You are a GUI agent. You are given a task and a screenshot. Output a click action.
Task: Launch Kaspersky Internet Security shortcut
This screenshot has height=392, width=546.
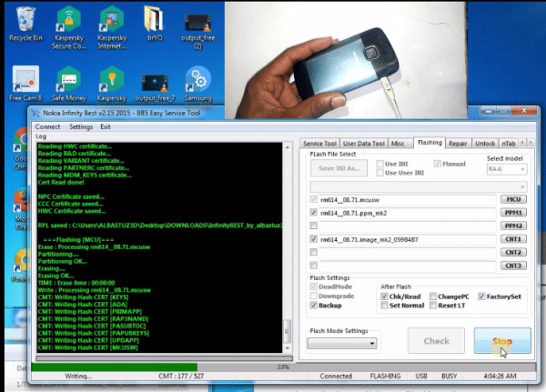[110, 21]
